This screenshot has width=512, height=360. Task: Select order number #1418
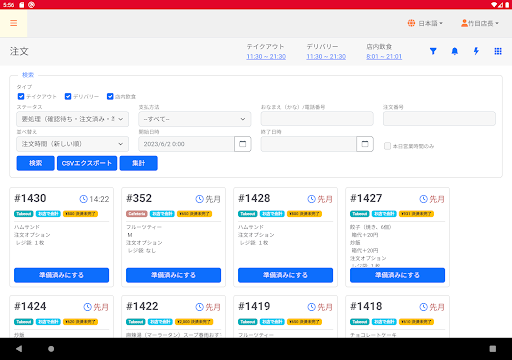click(366, 306)
